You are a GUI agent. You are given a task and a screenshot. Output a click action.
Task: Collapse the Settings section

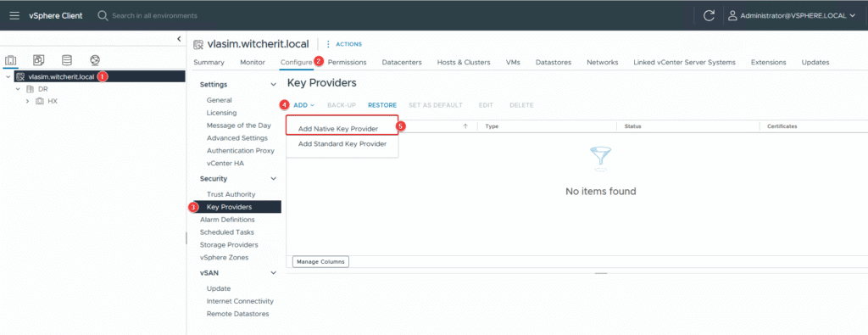click(273, 84)
